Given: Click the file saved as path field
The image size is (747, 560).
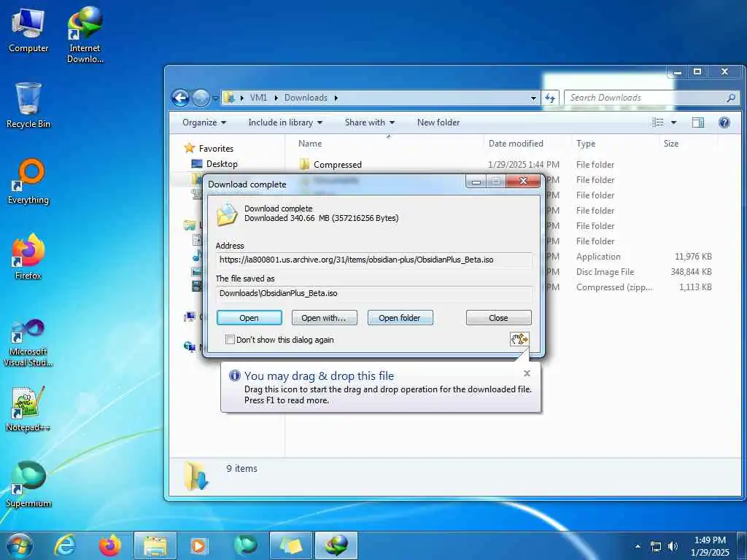Looking at the screenshot, I should [x=374, y=293].
